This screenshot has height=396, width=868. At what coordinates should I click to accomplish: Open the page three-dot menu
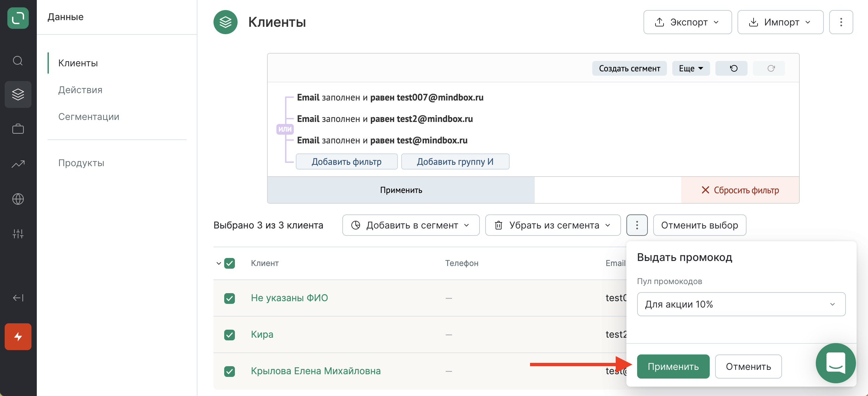click(841, 22)
